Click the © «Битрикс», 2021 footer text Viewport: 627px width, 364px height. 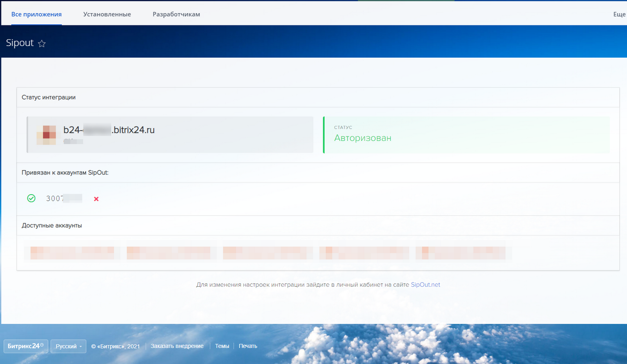tap(115, 346)
